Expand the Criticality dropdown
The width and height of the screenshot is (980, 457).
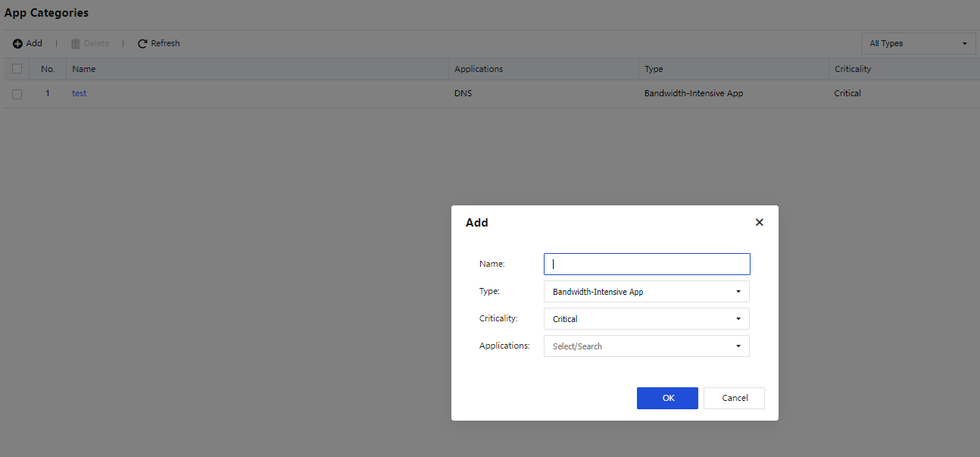(x=646, y=319)
